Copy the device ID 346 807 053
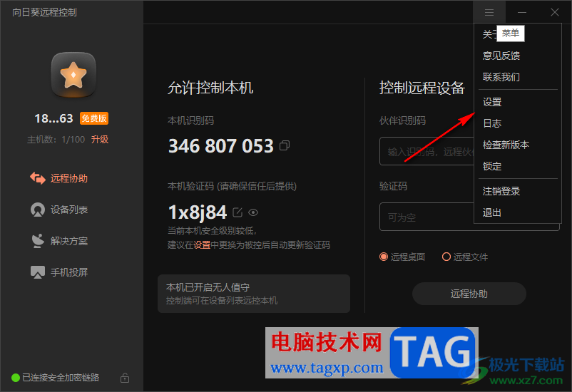 [x=285, y=146]
